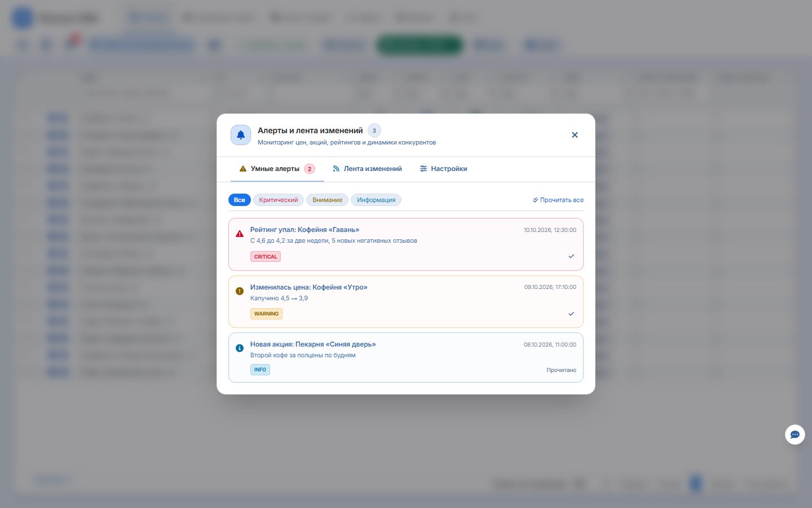
Task: Click text Второй кофе за полцены по будням
Action: [303, 355]
